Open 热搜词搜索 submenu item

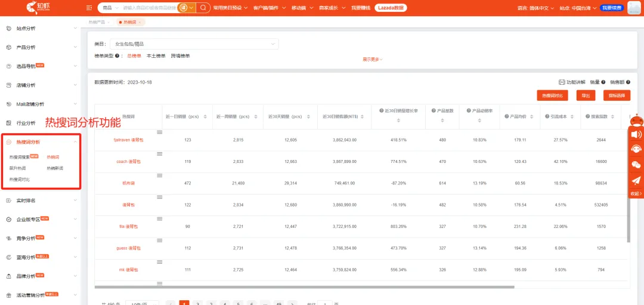click(20, 157)
